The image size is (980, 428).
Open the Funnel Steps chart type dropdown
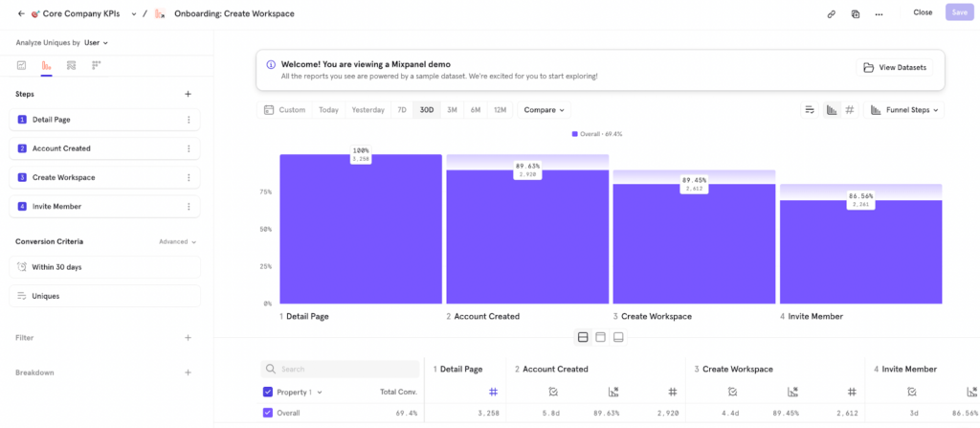click(903, 110)
